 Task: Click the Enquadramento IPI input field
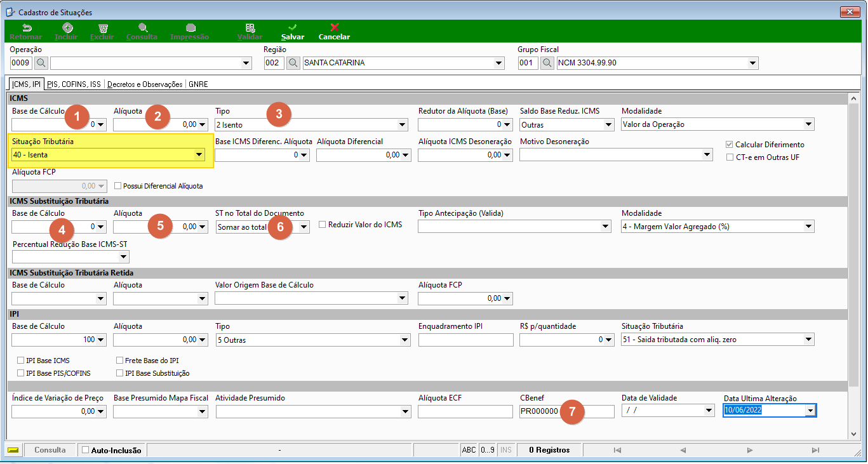pos(465,340)
